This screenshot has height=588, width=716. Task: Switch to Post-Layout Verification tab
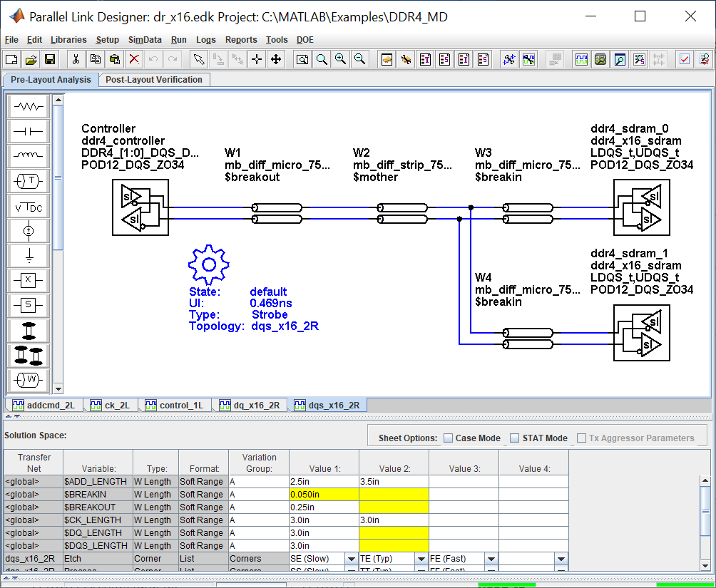point(154,80)
